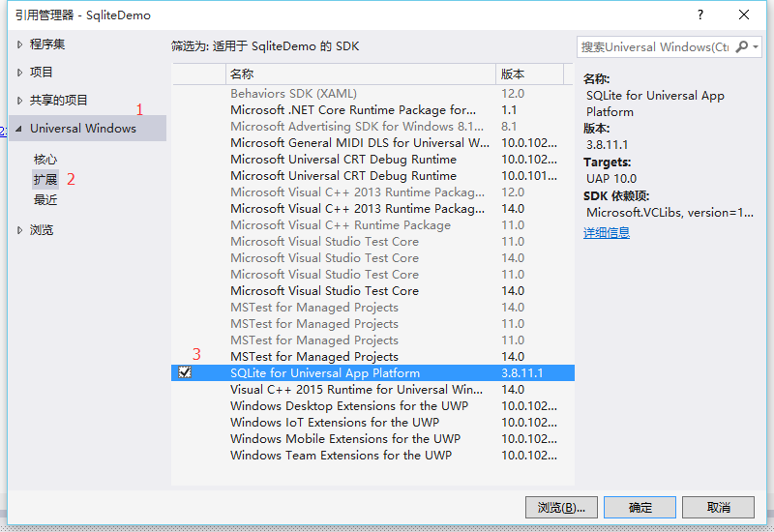Sort by the 名称 column header
The width and height of the screenshot is (774, 532).
point(361,74)
